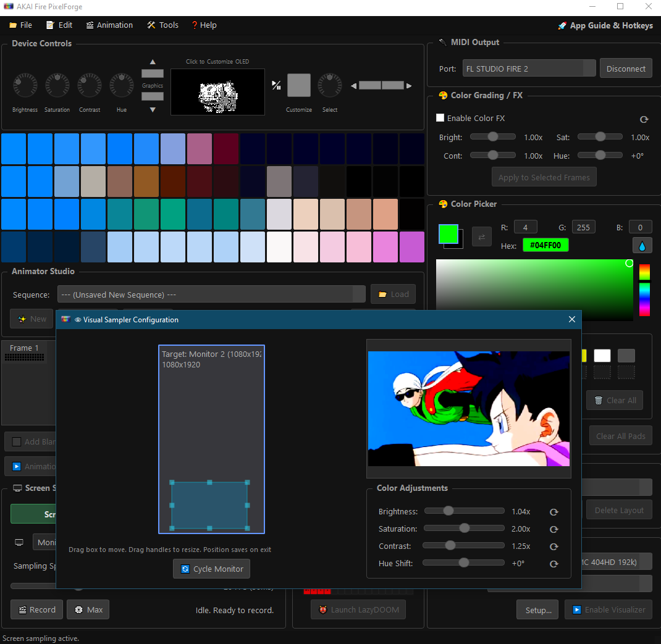661x644 pixels.
Task: Adjust the Cont slider in Color Grading
Action: pyautogui.click(x=493, y=155)
